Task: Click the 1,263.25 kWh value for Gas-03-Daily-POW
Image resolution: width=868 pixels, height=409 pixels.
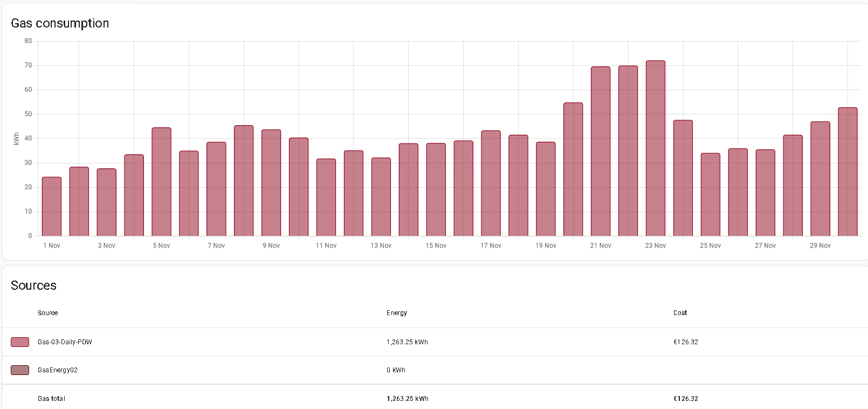Action: click(x=407, y=342)
